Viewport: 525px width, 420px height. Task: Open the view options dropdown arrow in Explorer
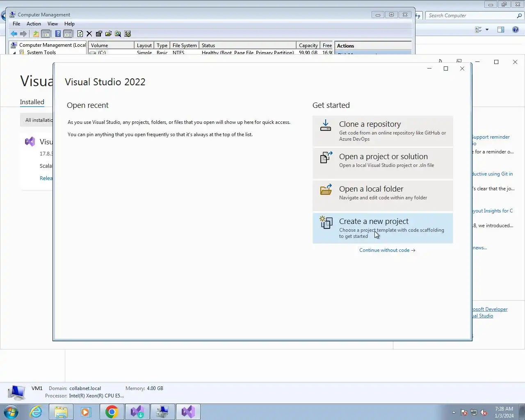(487, 30)
